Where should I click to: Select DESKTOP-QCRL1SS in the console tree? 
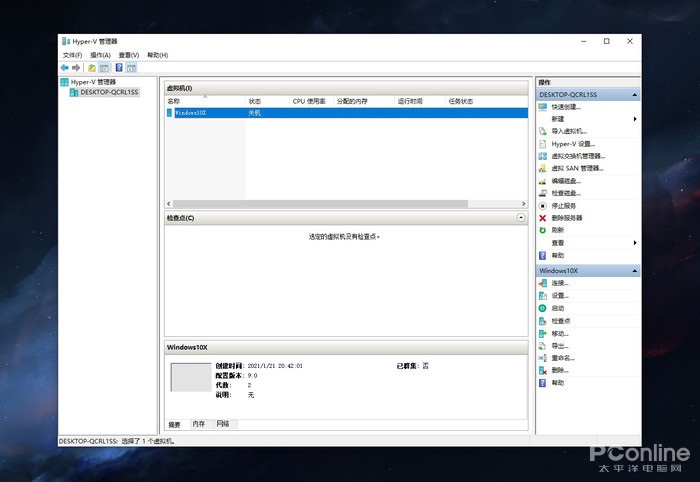coord(109,92)
